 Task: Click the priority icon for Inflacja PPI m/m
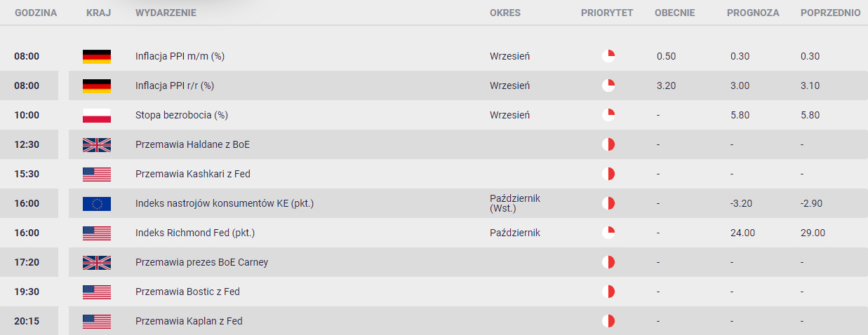[608, 56]
